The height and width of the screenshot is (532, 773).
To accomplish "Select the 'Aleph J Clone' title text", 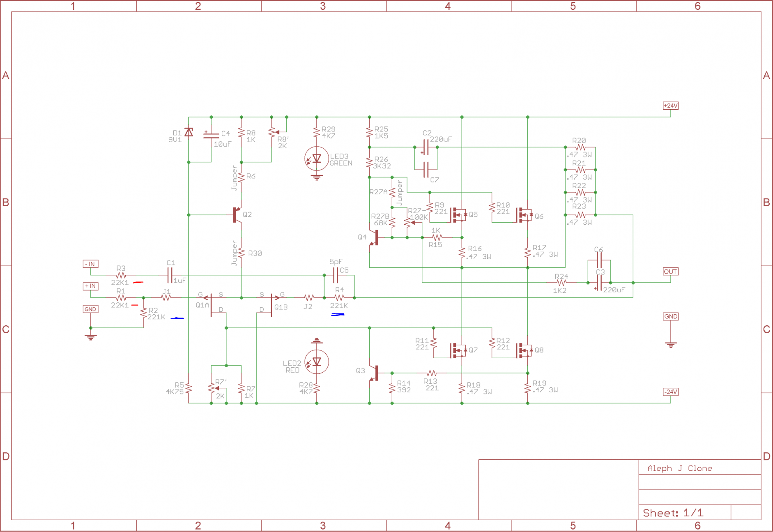I will 680,468.
